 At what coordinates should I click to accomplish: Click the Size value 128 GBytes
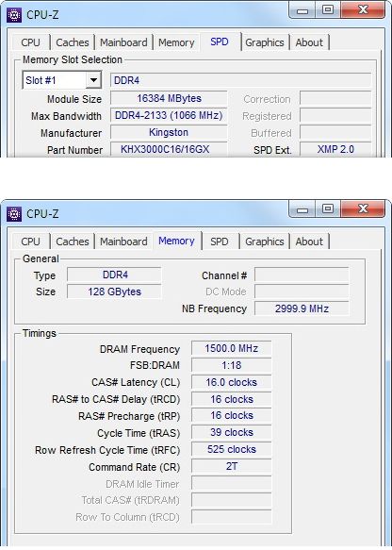coord(115,292)
